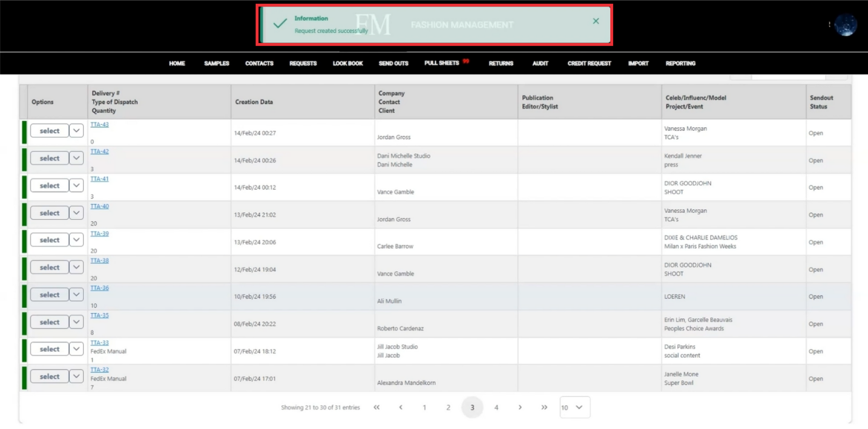Close the Information notification banner

pyautogui.click(x=596, y=21)
